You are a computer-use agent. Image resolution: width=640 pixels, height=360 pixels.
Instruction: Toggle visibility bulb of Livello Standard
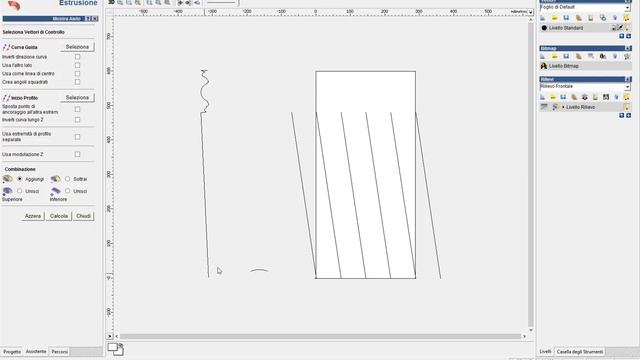coord(627,28)
